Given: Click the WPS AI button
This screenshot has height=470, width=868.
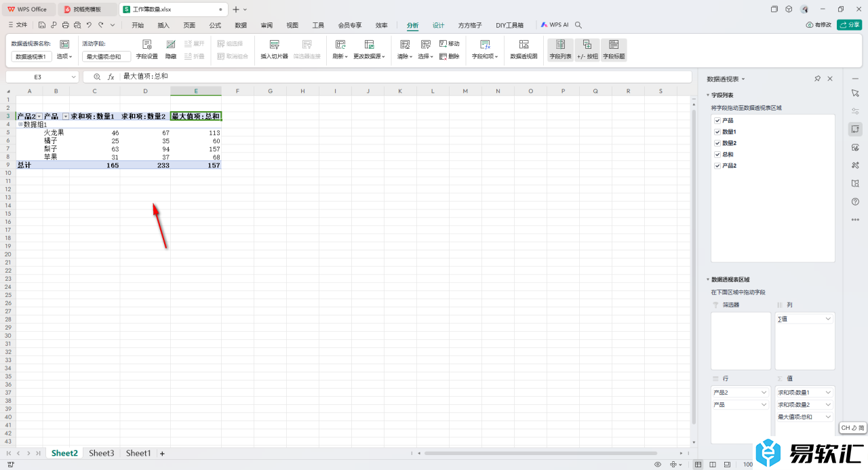Looking at the screenshot, I should click(555, 25).
